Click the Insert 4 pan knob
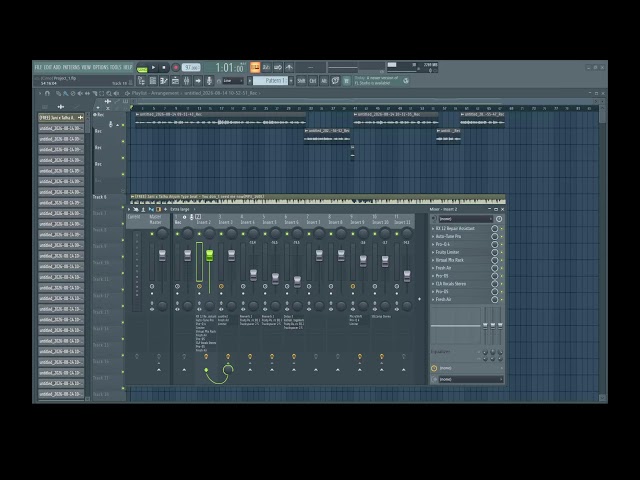The image size is (640, 480). click(253, 234)
